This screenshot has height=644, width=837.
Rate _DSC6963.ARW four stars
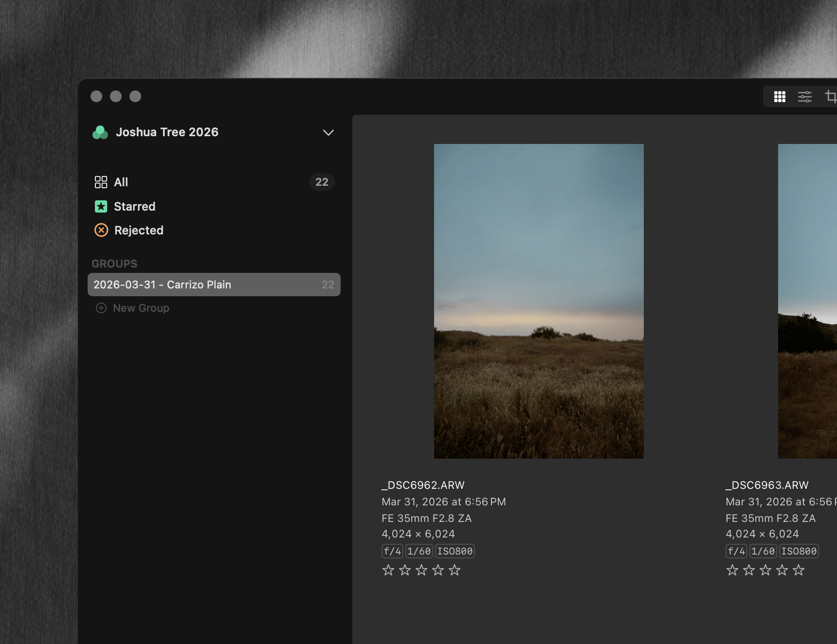782,570
